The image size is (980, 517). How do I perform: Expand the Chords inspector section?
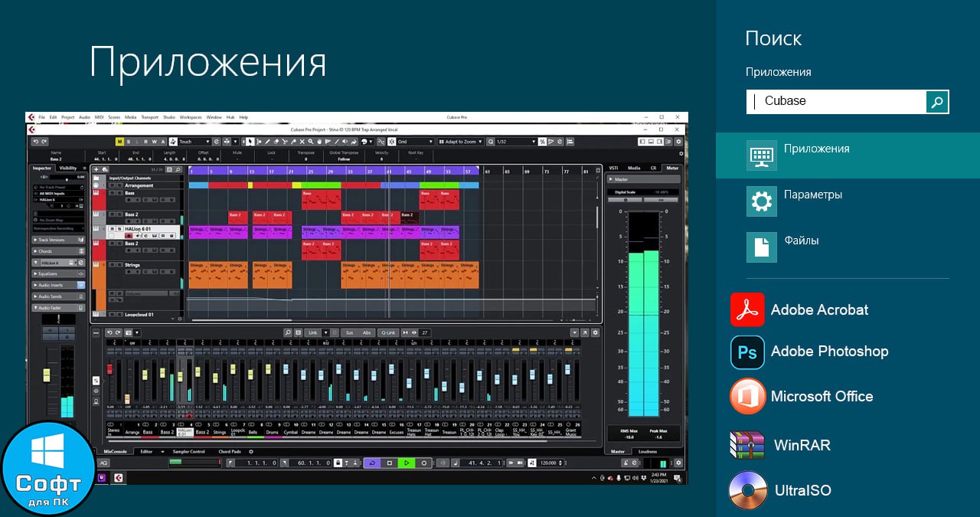pyautogui.click(x=59, y=251)
